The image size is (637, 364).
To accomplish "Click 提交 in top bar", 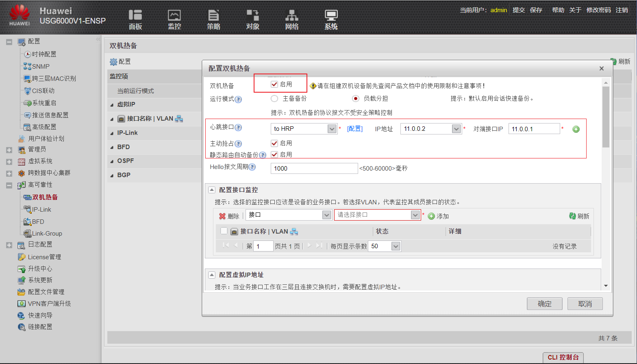I will tap(519, 10).
